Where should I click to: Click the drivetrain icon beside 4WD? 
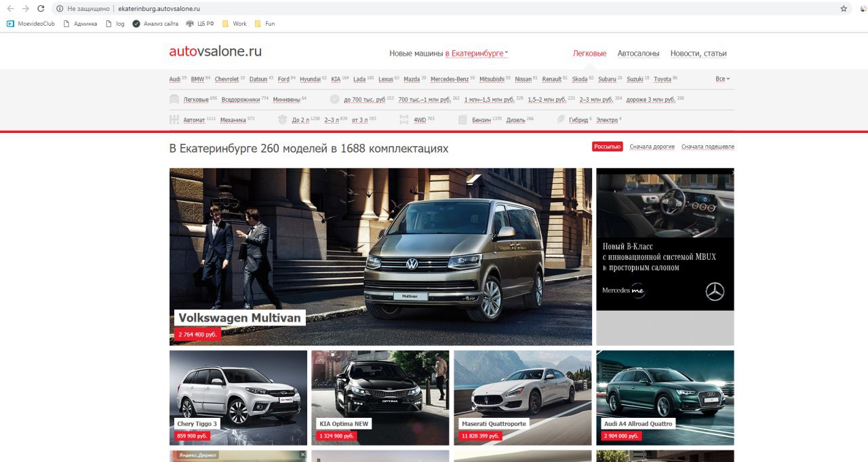(405, 120)
